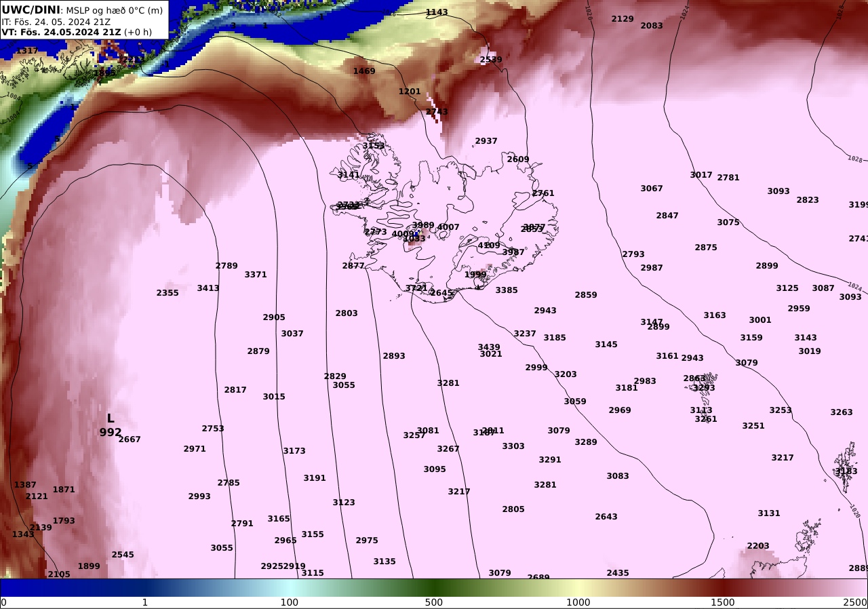Click the height value 3015
This screenshot has width=868, height=609.
[274, 397]
